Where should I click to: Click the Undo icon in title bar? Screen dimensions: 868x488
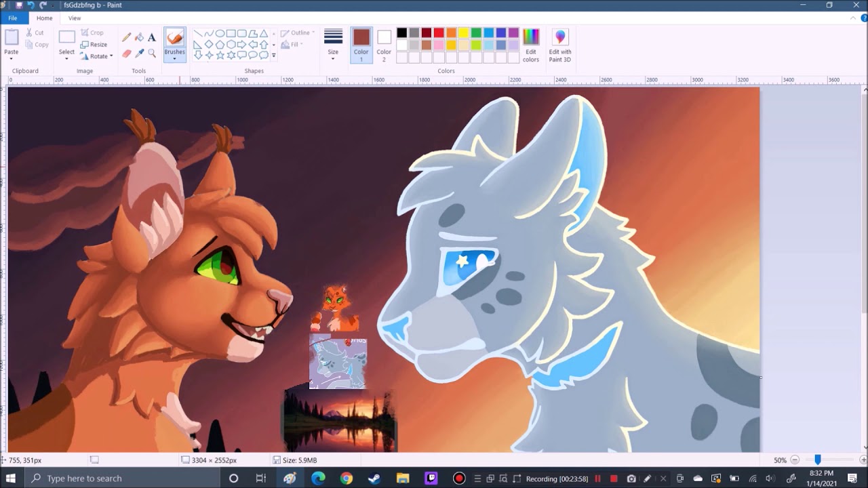(x=31, y=5)
